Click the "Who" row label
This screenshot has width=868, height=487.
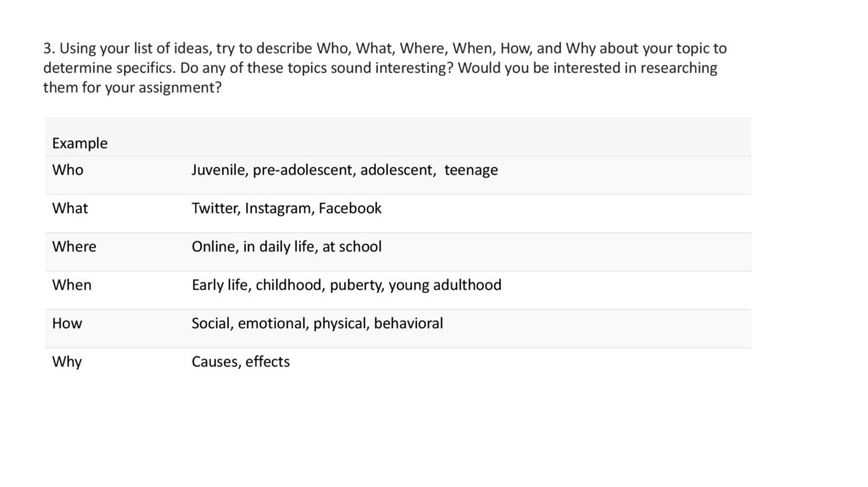coord(68,170)
